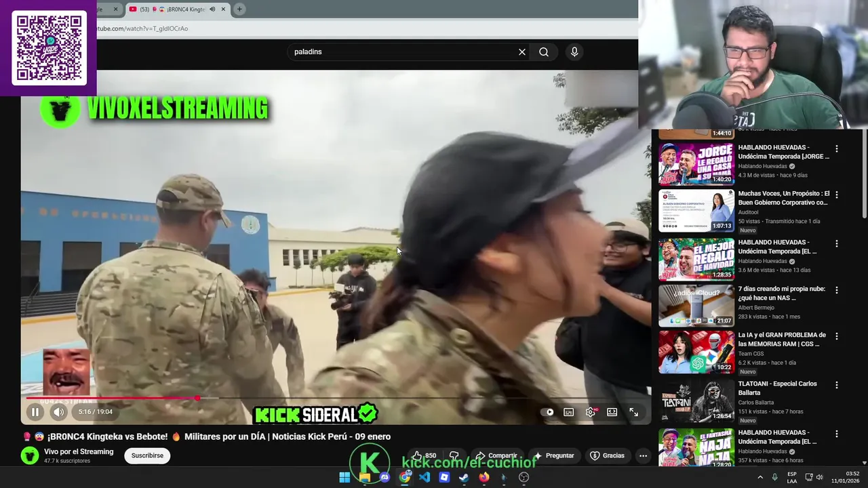Image resolution: width=868 pixels, height=488 pixels.
Task: Click the search magnifier button
Action: 544,52
